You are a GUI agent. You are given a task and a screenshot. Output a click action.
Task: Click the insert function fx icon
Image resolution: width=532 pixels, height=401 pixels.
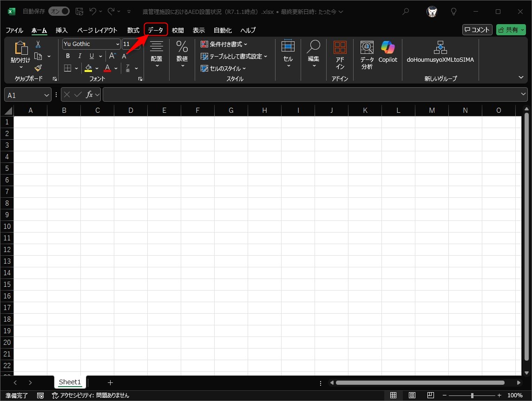click(x=90, y=95)
